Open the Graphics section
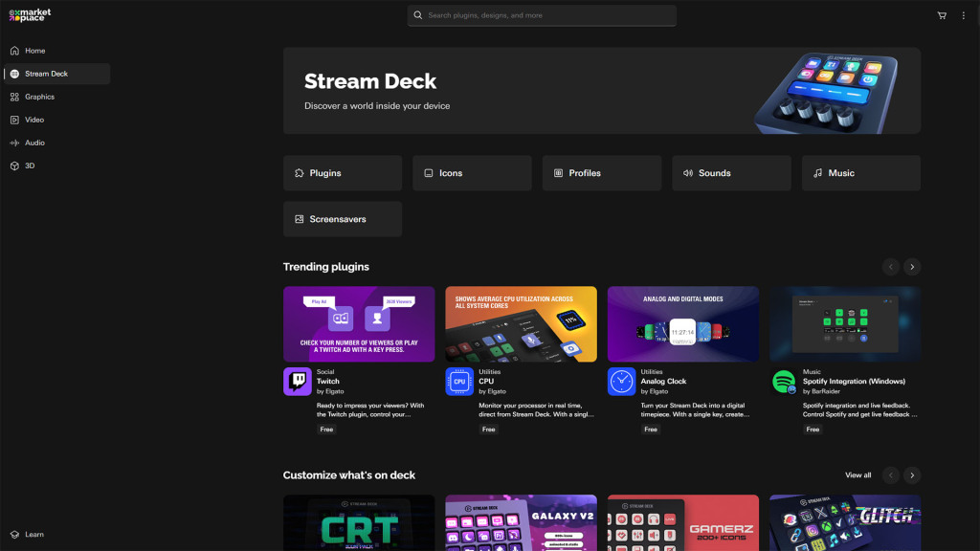This screenshot has height=551, width=980. pos(56,97)
